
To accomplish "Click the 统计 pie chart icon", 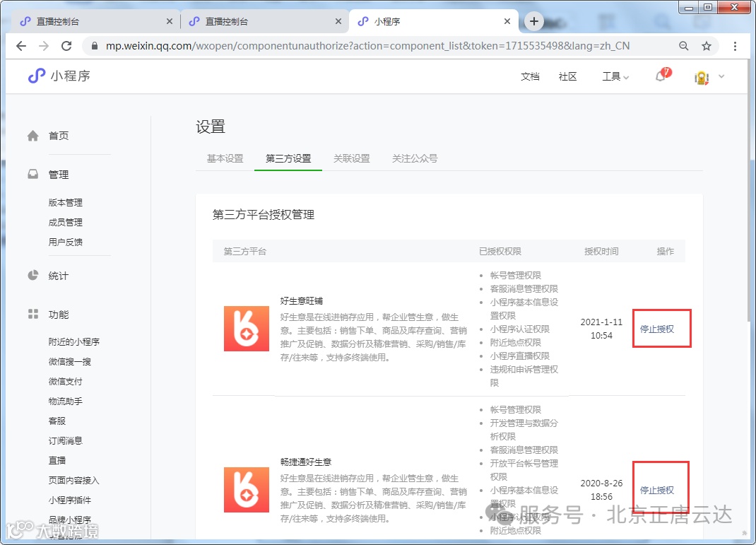I will click(33, 276).
